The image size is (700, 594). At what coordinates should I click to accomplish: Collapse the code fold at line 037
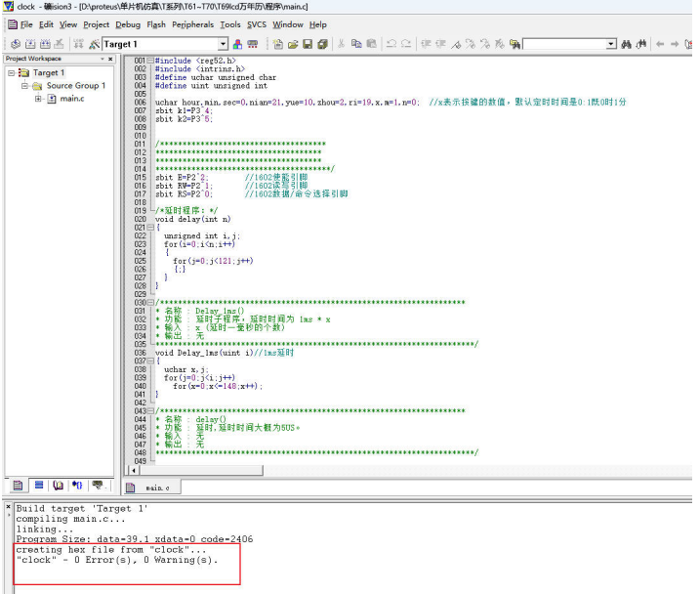(x=150, y=361)
